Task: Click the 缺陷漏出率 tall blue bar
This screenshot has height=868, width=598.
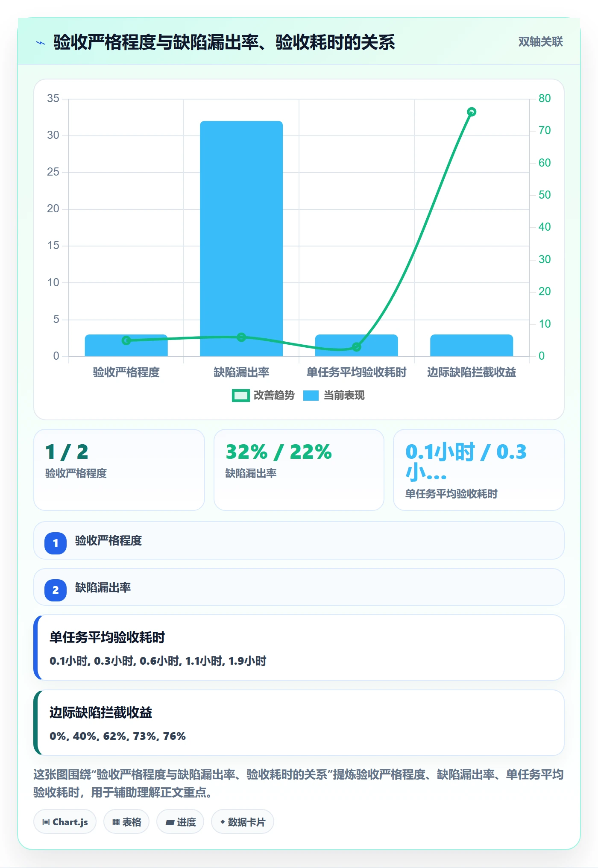Action: (x=241, y=238)
